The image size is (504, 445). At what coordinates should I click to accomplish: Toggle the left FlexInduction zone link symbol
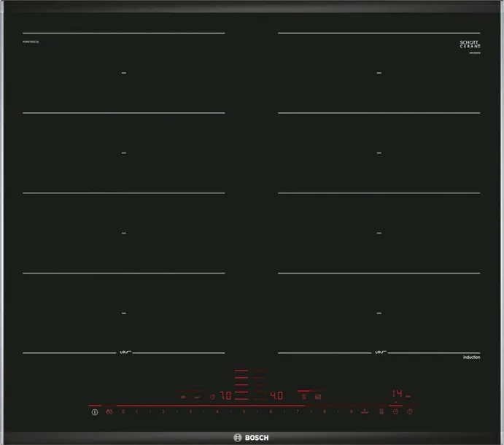point(123,353)
